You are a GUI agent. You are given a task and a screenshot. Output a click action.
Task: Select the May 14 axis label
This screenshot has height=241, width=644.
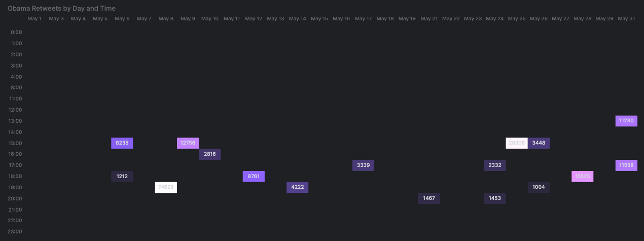(297, 19)
